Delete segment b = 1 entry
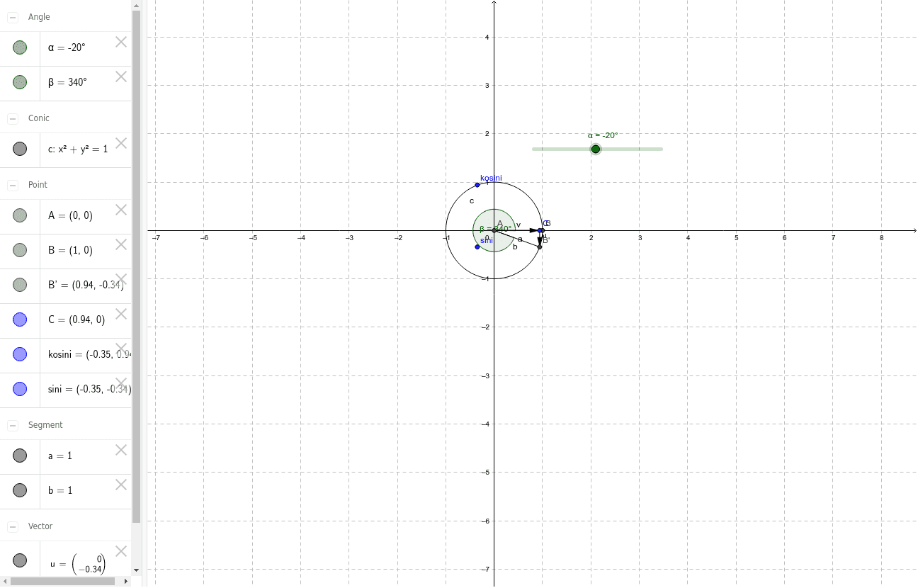This screenshot has width=918, height=588. (x=121, y=485)
